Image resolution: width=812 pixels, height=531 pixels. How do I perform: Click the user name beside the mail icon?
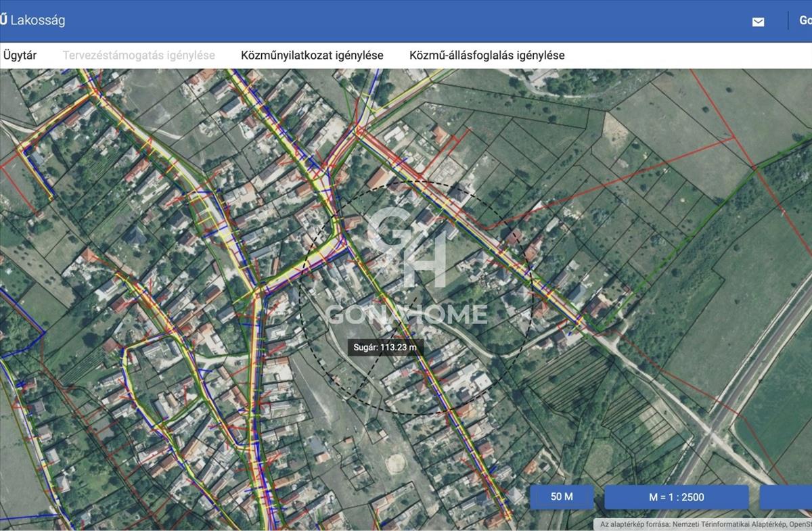(x=805, y=20)
